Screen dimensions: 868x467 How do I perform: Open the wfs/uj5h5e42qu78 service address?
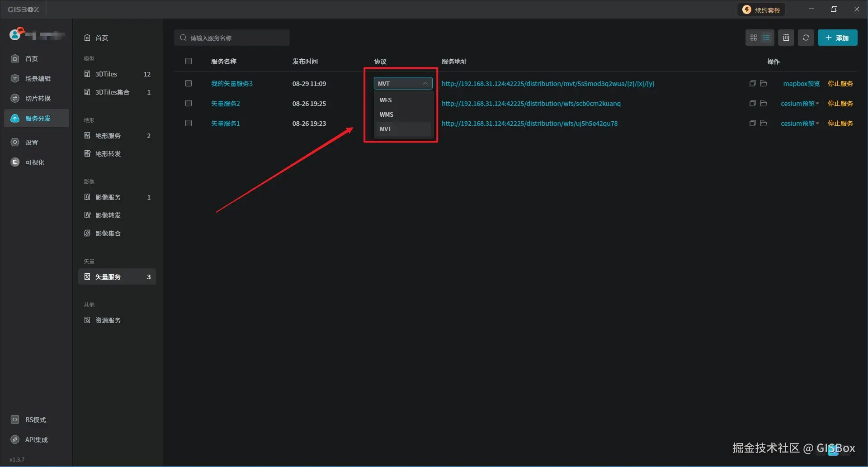(x=529, y=124)
